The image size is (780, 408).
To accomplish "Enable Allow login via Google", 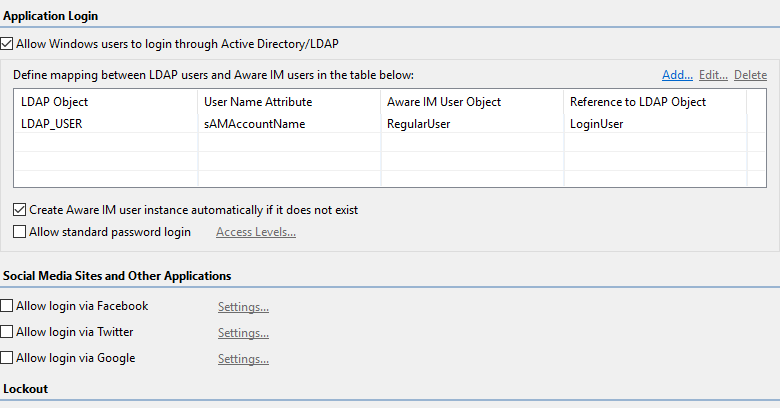I will (6, 358).
